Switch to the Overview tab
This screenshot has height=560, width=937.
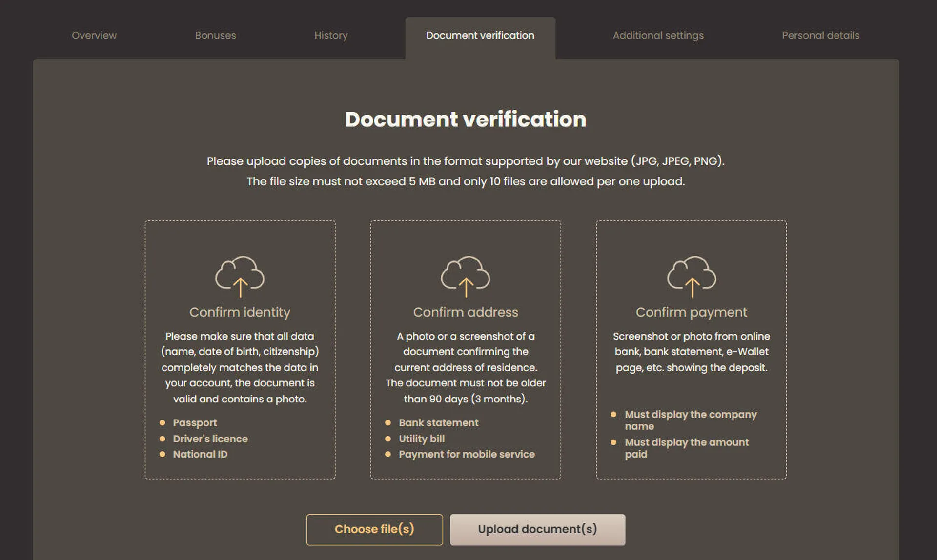click(94, 35)
